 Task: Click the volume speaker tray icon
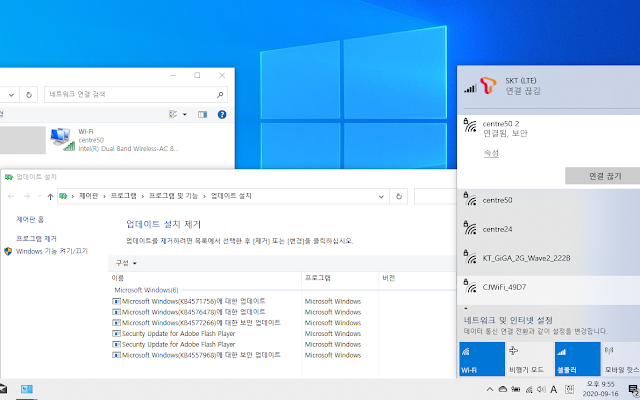541,389
